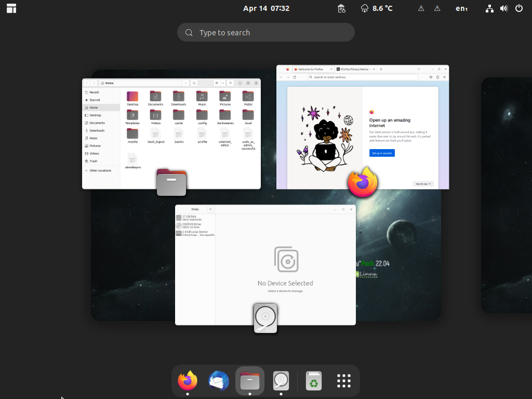Image resolution: width=532 pixels, height=399 pixels.
Task: Click the forward arrow in Files window
Action: click(x=94, y=83)
